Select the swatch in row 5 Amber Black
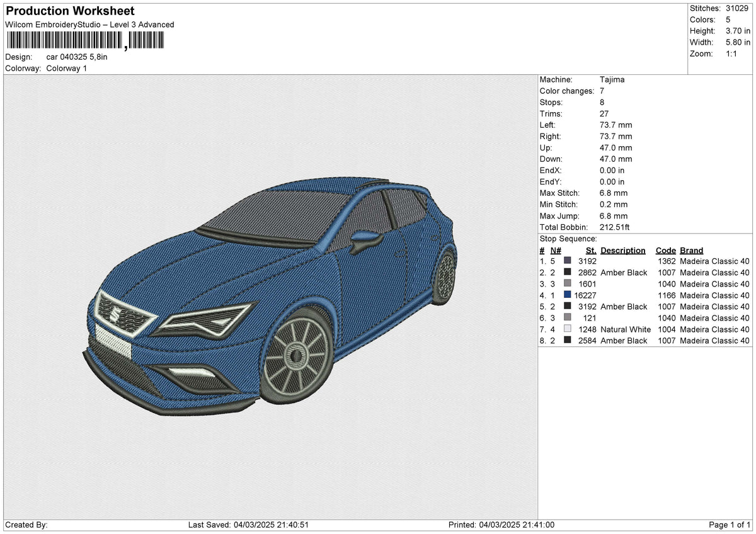Viewport: 756px width, 534px height. (x=568, y=307)
